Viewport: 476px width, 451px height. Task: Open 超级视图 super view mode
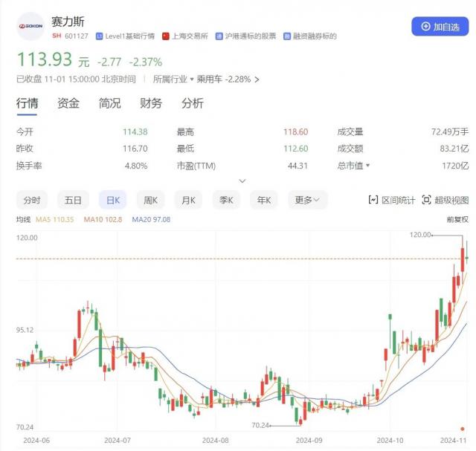click(x=445, y=200)
